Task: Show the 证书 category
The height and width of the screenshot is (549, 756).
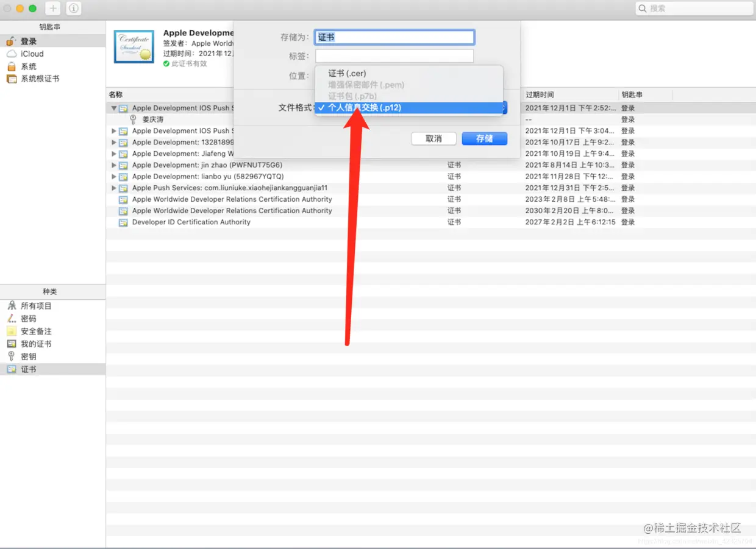Action: (52, 369)
